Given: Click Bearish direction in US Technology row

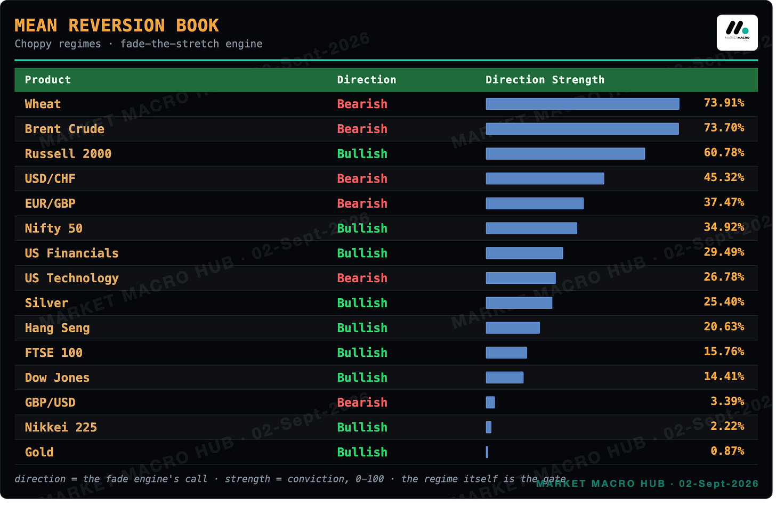Looking at the screenshot, I should pyautogui.click(x=362, y=278).
